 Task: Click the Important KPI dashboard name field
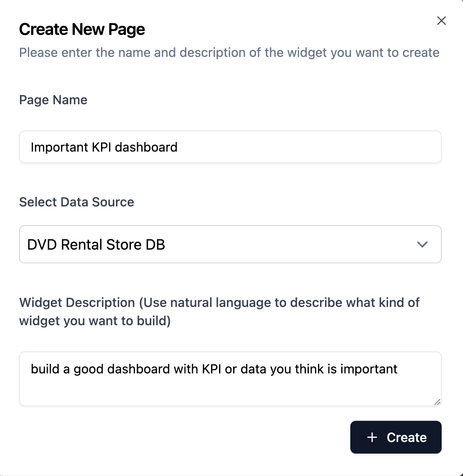(x=230, y=147)
